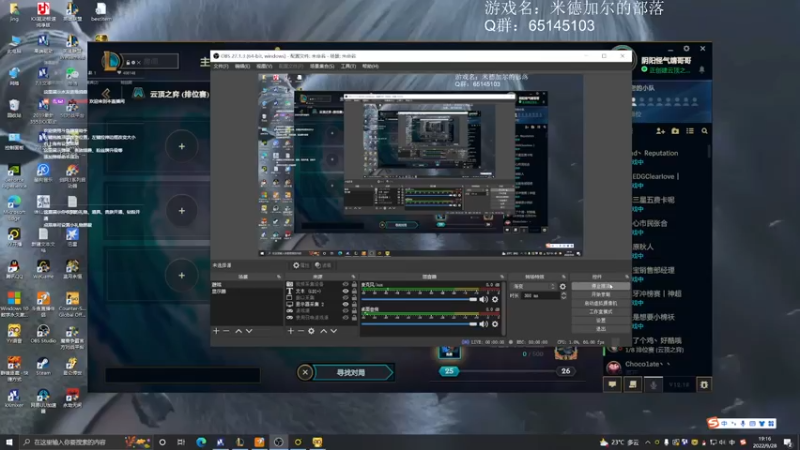Pop out the Controls dock header icon
800x450 pixels.
click(x=627, y=277)
